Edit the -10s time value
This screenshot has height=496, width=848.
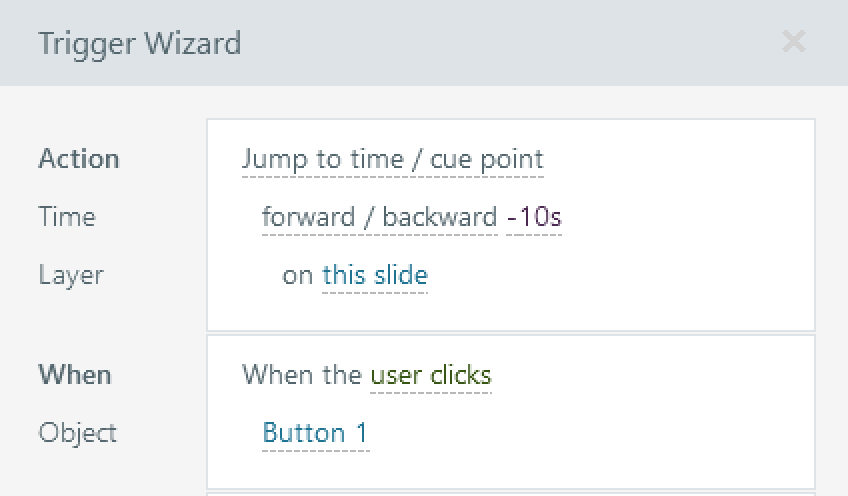(x=534, y=217)
